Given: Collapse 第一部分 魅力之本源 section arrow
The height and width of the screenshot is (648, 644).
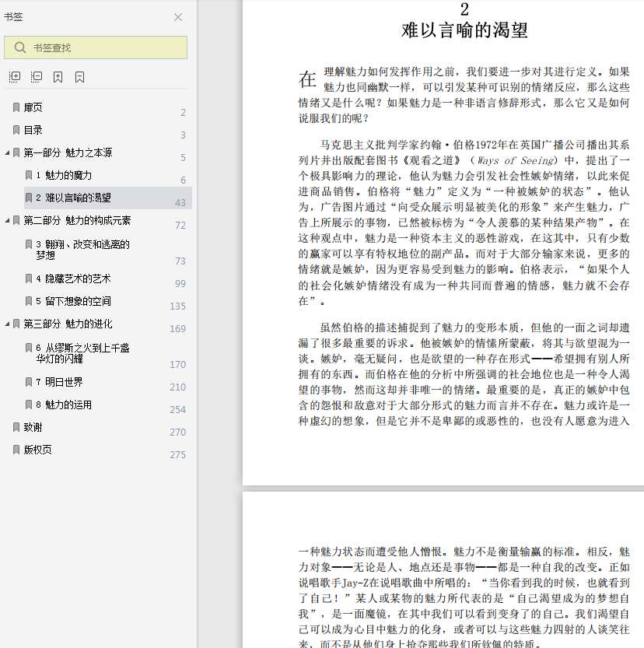Looking at the screenshot, I should [x=7, y=153].
